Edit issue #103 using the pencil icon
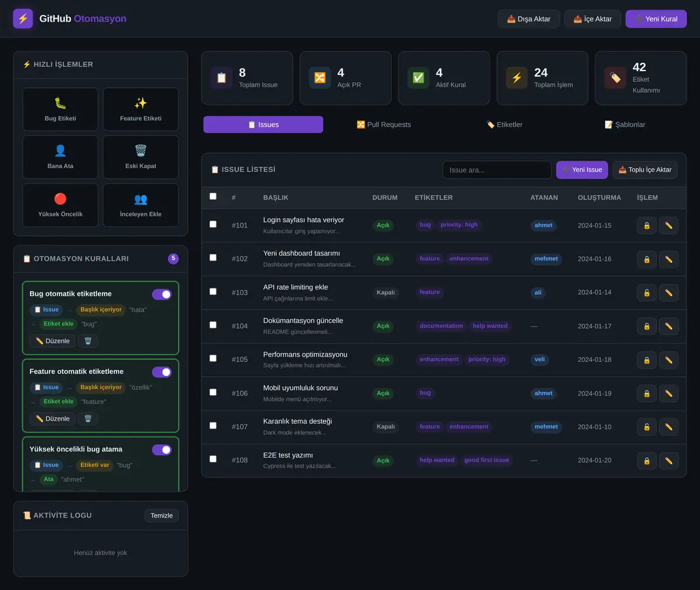Viewport: 700px width, 590px height. click(x=668, y=292)
